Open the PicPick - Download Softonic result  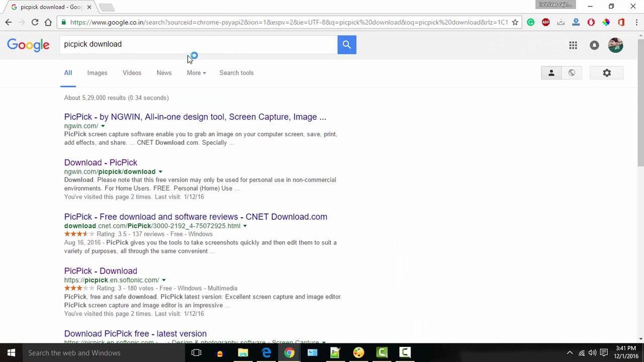101,271
